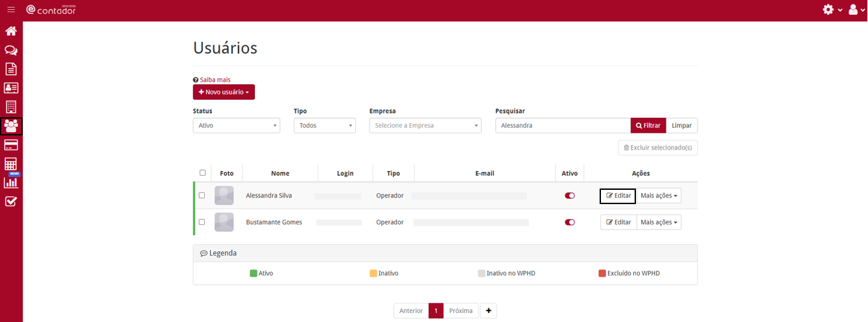
Task: Open the chat messages sidebar icon
Action: [11, 50]
